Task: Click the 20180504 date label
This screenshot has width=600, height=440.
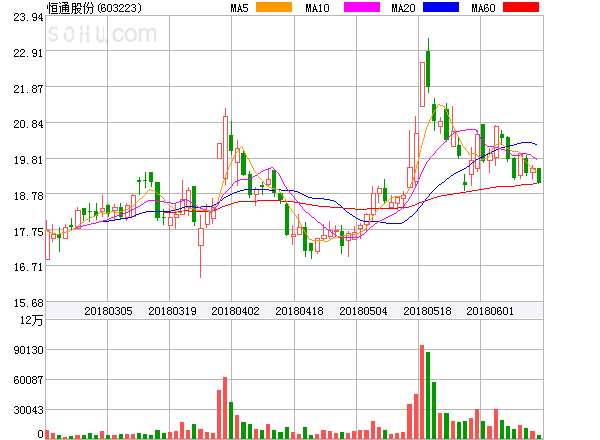Action: (x=363, y=311)
